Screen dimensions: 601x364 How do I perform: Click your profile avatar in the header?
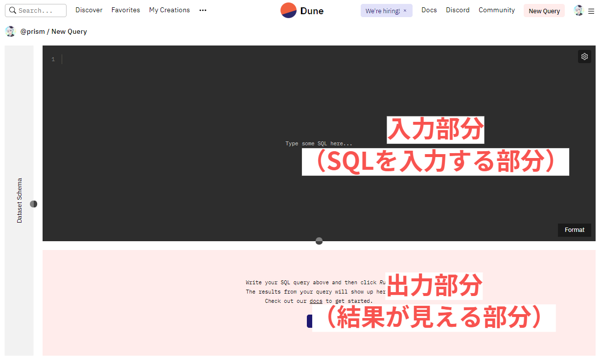578,10
